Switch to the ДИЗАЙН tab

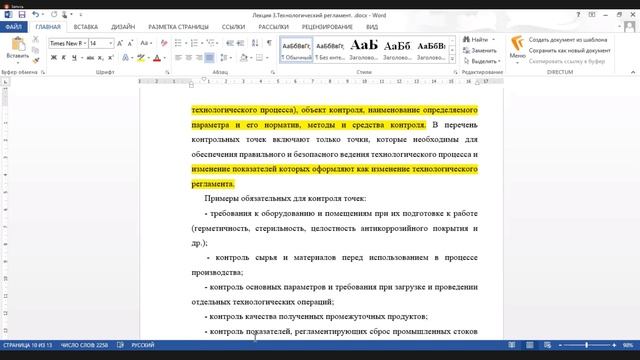(x=123, y=27)
